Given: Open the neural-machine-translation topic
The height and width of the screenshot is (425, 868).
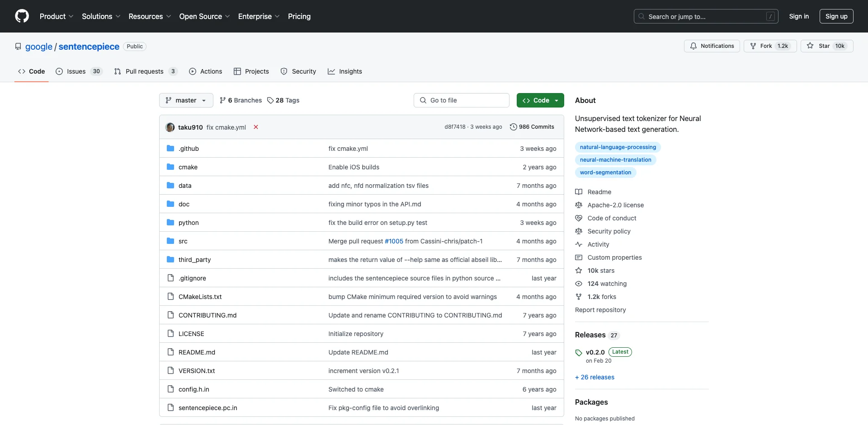Looking at the screenshot, I should [x=616, y=160].
